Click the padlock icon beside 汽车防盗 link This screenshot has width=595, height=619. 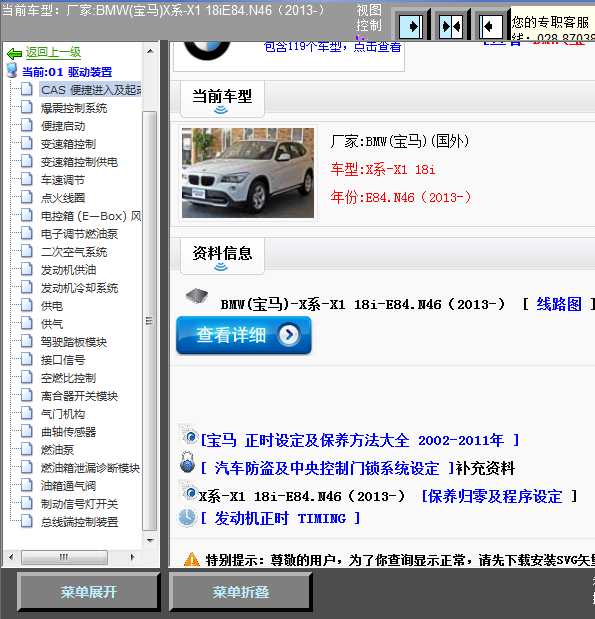pos(188,463)
